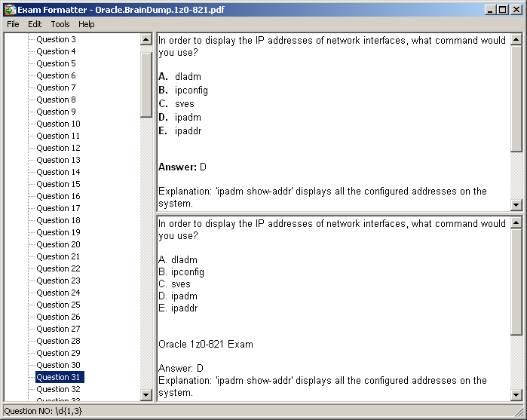
Task: Click the Exam Formatter app icon in title bar
Action: [10, 10]
